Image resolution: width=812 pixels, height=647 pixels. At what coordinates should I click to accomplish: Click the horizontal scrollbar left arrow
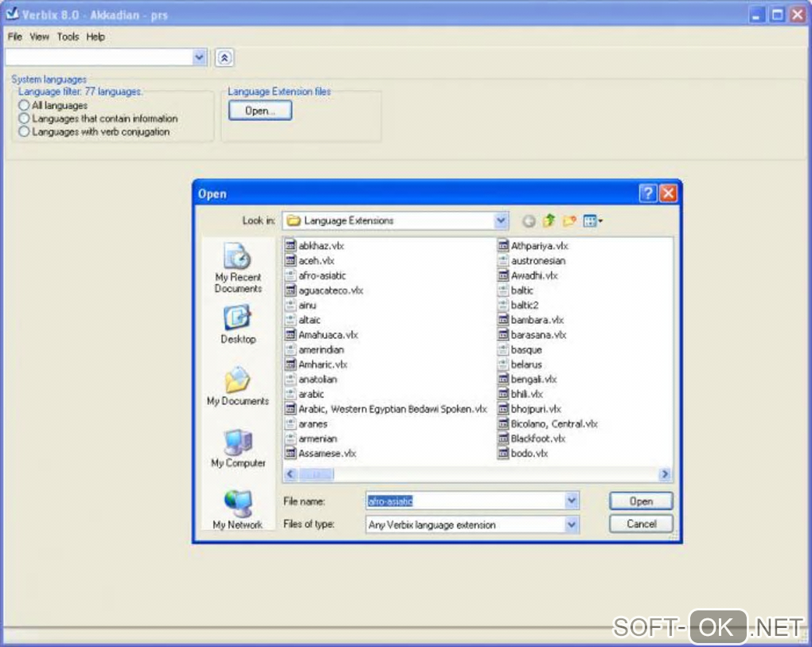pyautogui.click(x=291, y=474)
